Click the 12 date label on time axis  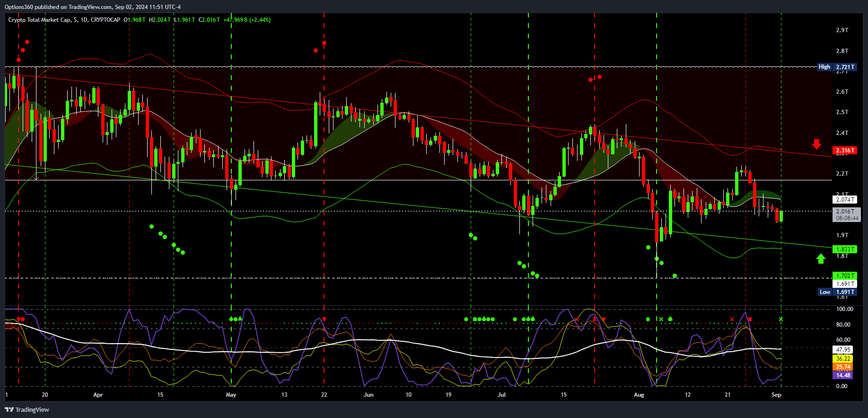pyautogui.click(x=688, y=395)
